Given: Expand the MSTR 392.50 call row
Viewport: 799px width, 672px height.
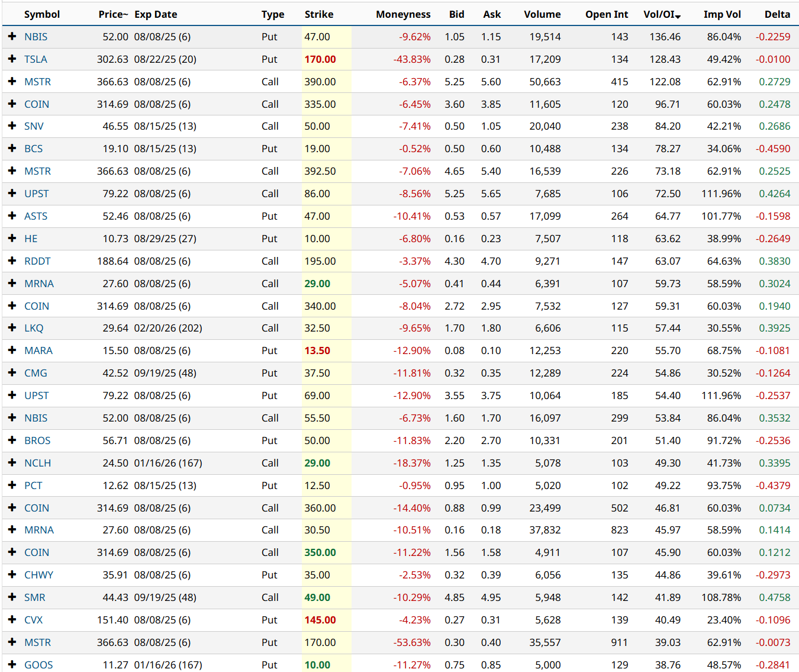Looking at the screenshot, I should click(12, 171).
